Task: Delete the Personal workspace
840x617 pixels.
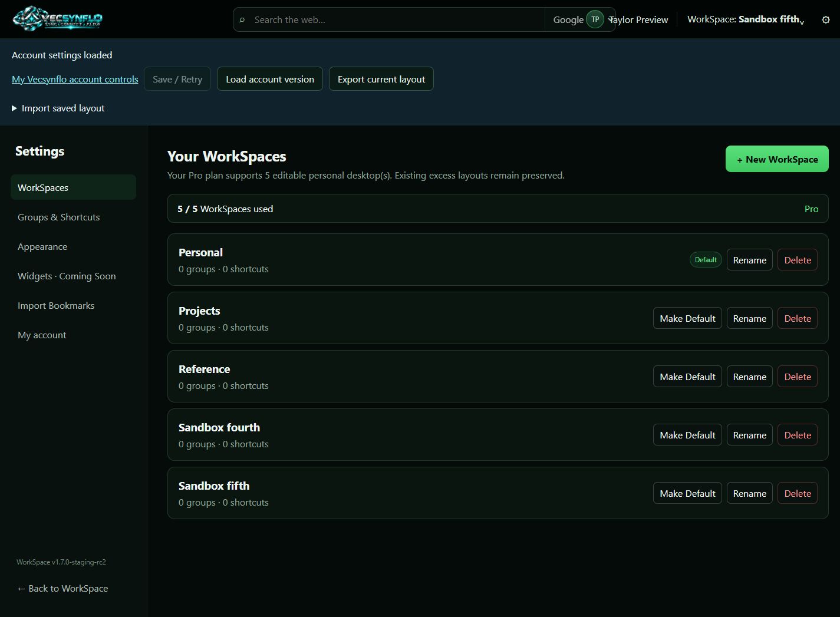Action: click(798, 260)
